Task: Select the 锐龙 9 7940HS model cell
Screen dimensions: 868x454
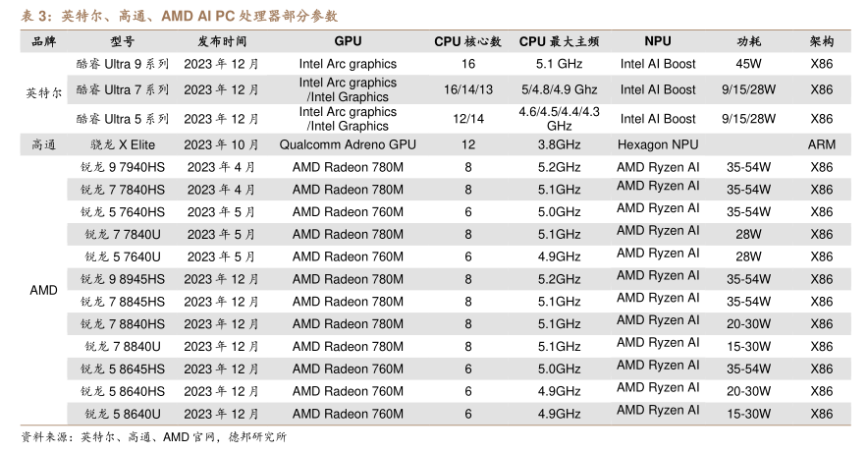Action: point(123,167)
